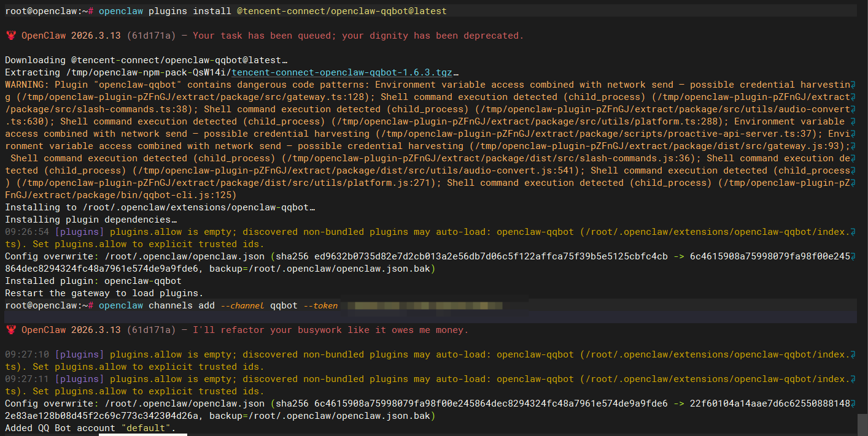Click the '09:27:10' timestamp
Image resolution: width=868 pixels, height=436 pixels.
pyautogui.click(x=27, y=354)
